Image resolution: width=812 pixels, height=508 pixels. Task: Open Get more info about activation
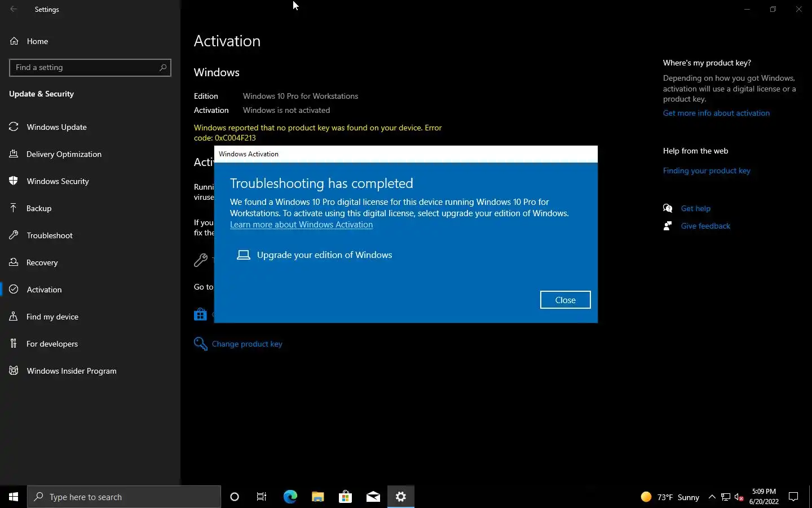coord(716,113)
